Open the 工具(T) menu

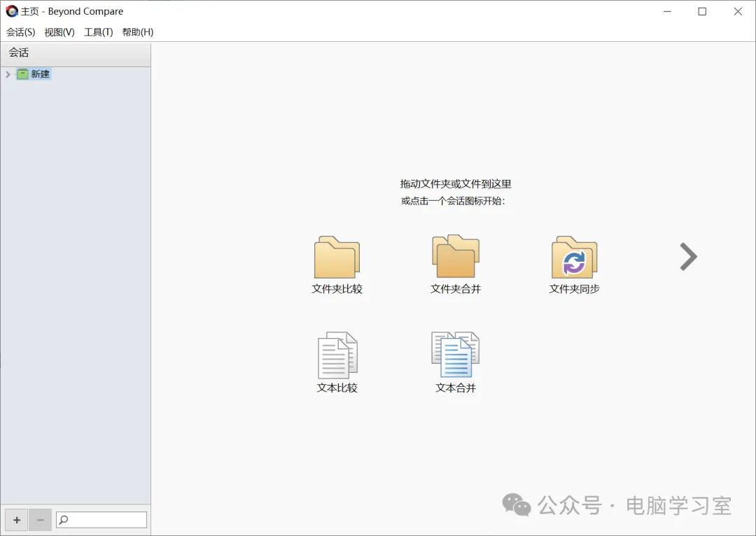click(99, 32)
